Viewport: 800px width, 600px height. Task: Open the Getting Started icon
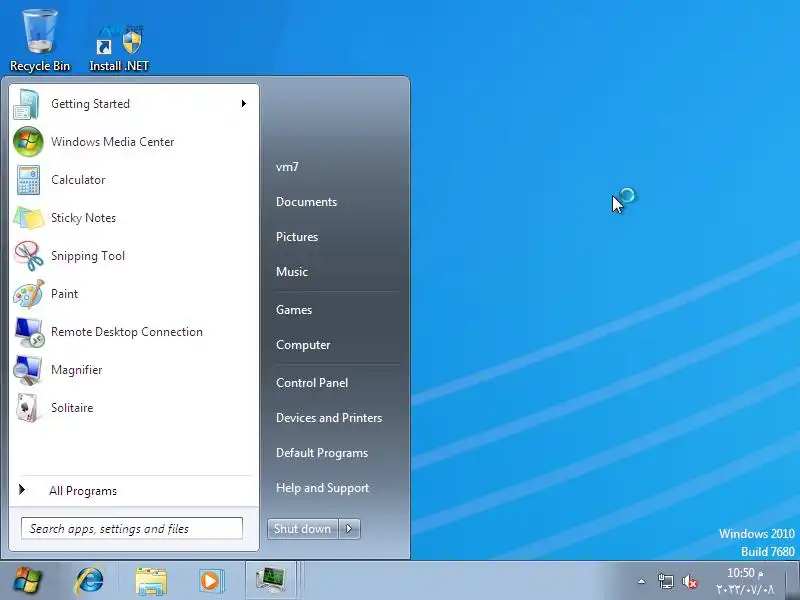(x=27, y=104)
